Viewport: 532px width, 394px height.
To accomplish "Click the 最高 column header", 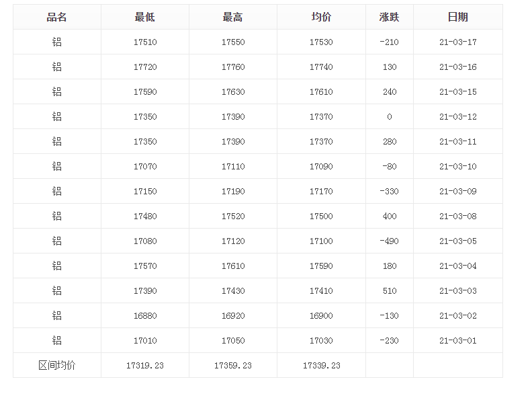I will tap(232, 17).
